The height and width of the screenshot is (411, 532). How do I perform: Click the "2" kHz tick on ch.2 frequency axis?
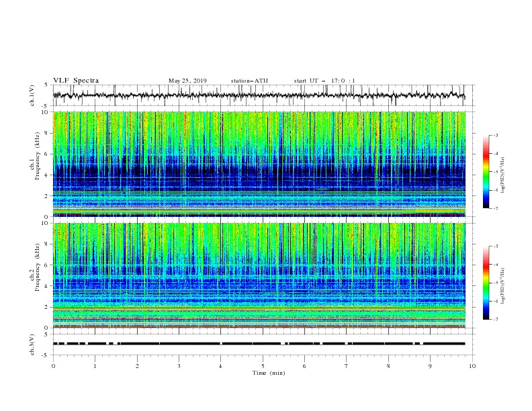click(x=46, y=307)
